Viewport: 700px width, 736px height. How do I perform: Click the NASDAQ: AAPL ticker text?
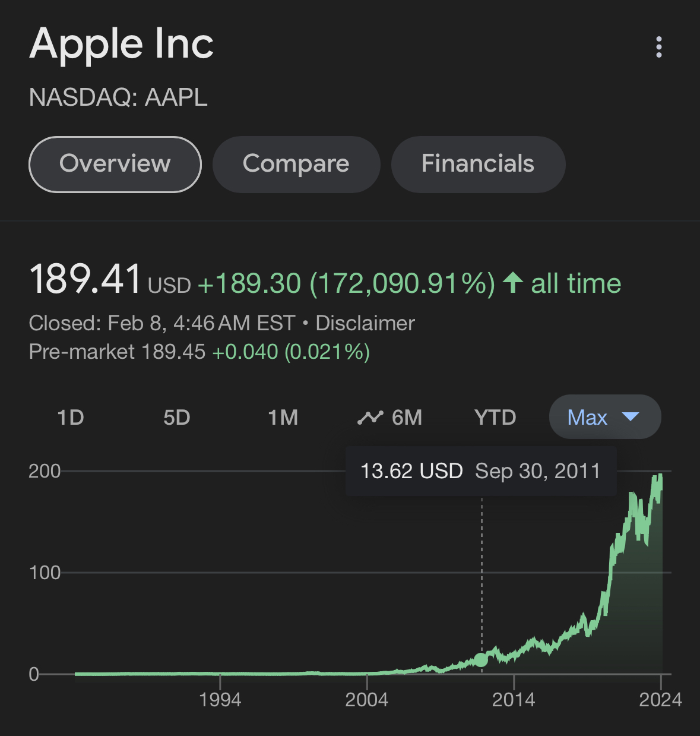point(119,97)
